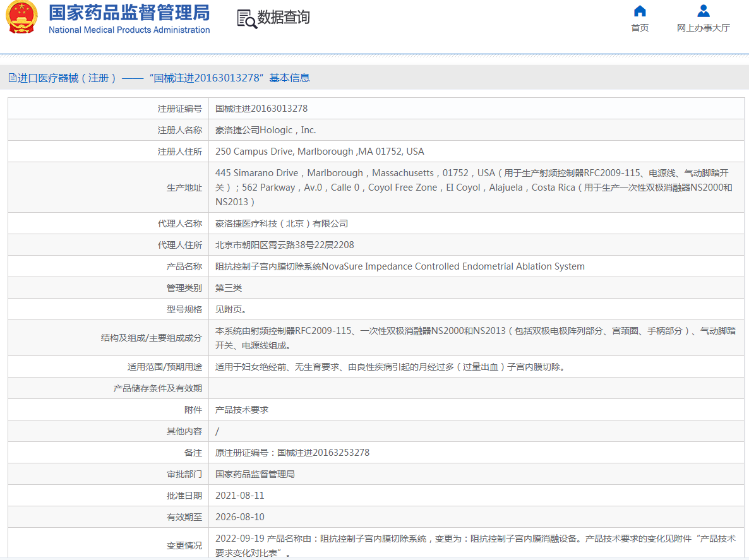Open the 产品技术要求 attachment

[242, 410]
